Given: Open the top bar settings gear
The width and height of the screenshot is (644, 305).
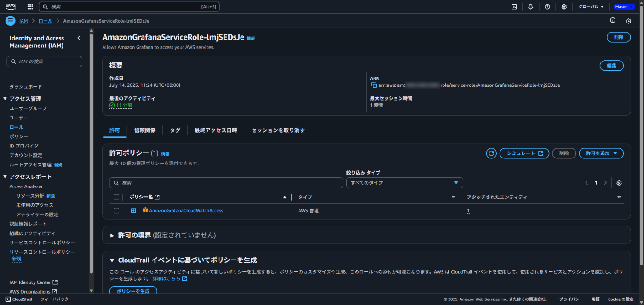Looking at the screenshot, I should [564, 7].
